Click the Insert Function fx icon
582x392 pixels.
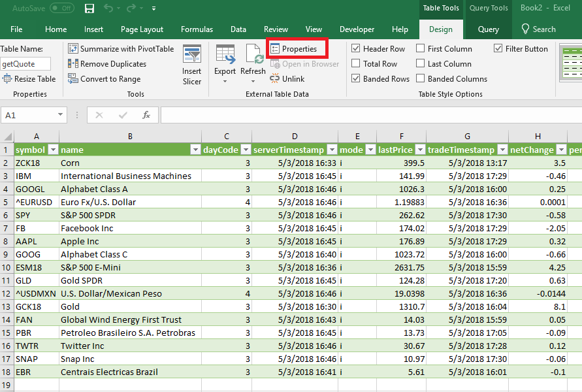click(146, 115)
